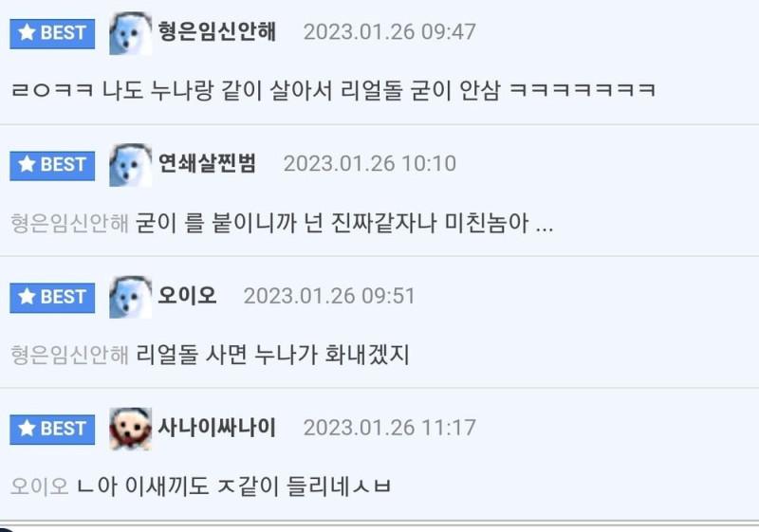This screenshot has width=759, height=532.
Task: Open the profile of username 사나이싸나이
Action: coord(217,428)
